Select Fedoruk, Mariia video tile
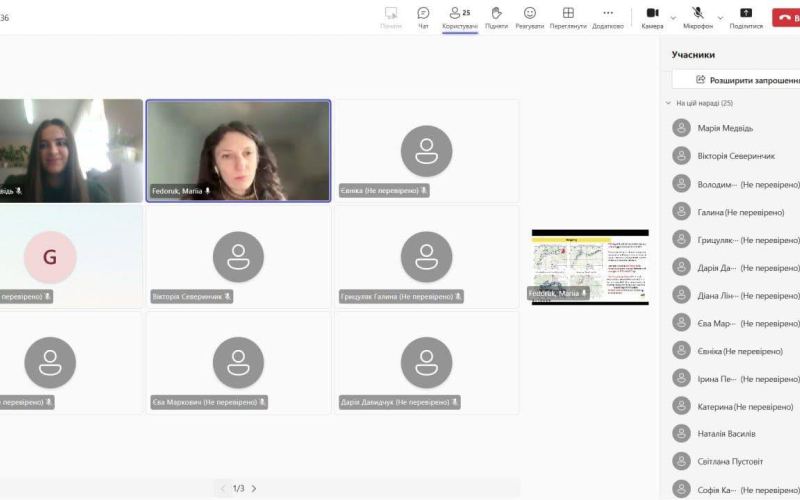The width and height of the screenshot is (800, 500). pos(238,150)
